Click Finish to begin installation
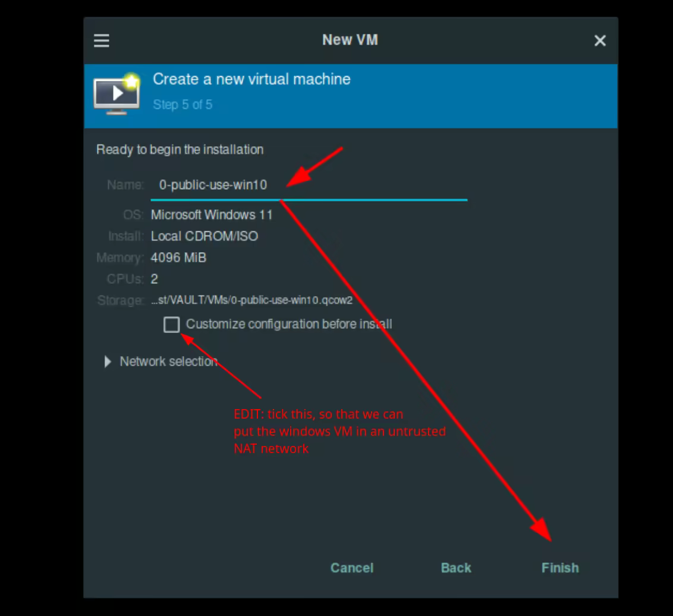 (559, 568)
